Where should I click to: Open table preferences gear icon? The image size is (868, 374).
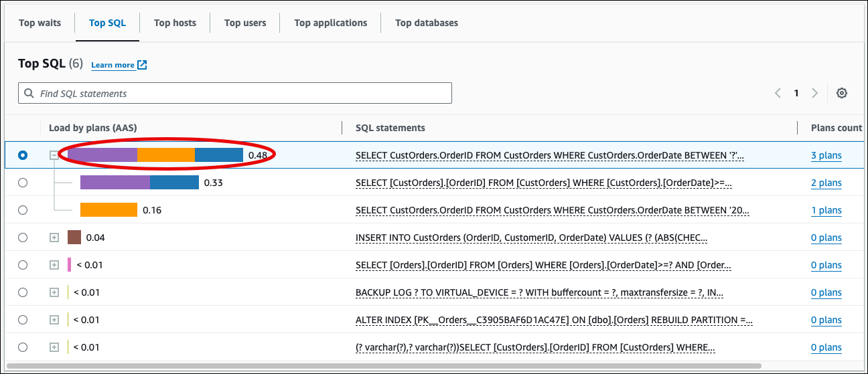(842, 94)
